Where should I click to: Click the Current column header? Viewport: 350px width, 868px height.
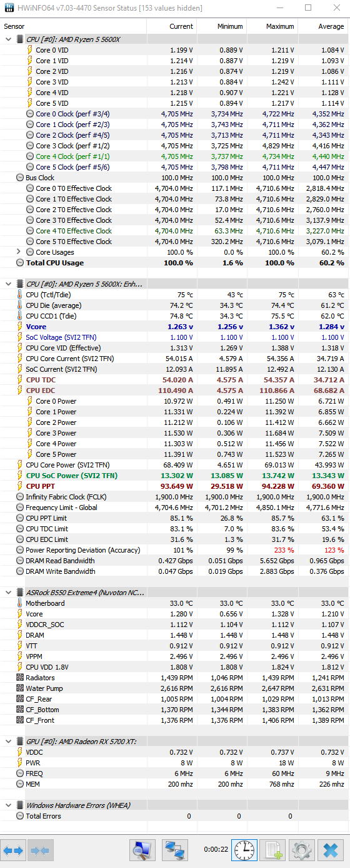click(x=171, y=26)
